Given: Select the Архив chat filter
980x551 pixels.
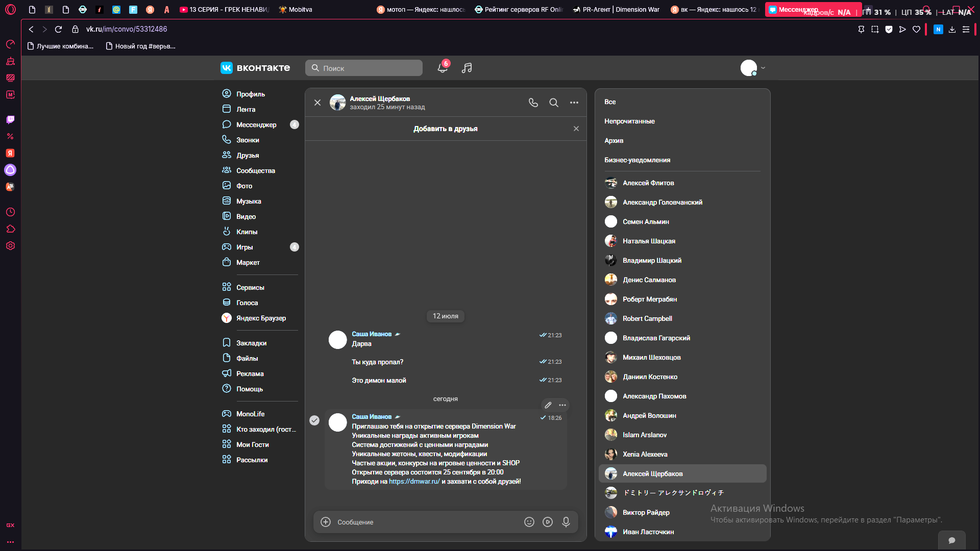Looking at the screenshot, I should 614,140.
